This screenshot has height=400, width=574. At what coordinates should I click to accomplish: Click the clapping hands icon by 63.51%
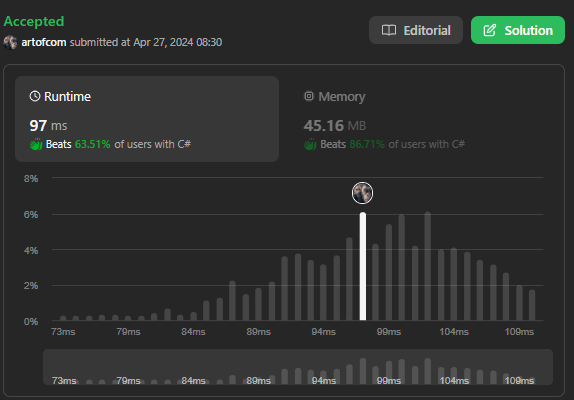click(x=36, y=144)
